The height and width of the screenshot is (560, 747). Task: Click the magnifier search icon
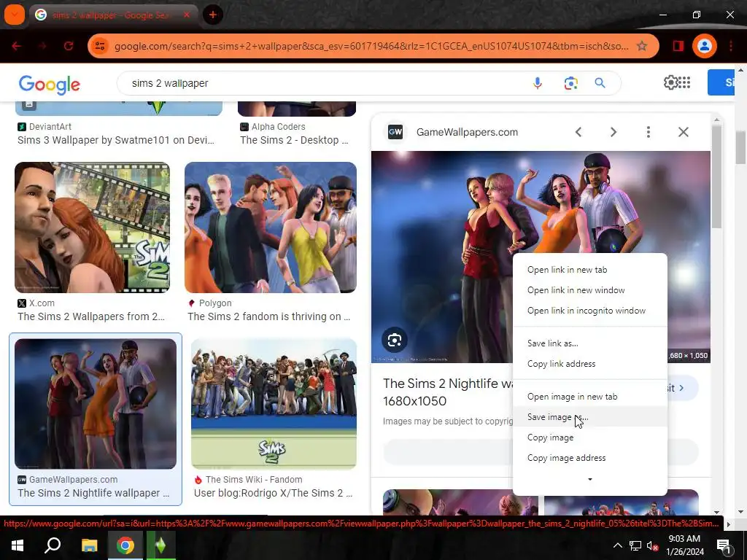[600, 83]
